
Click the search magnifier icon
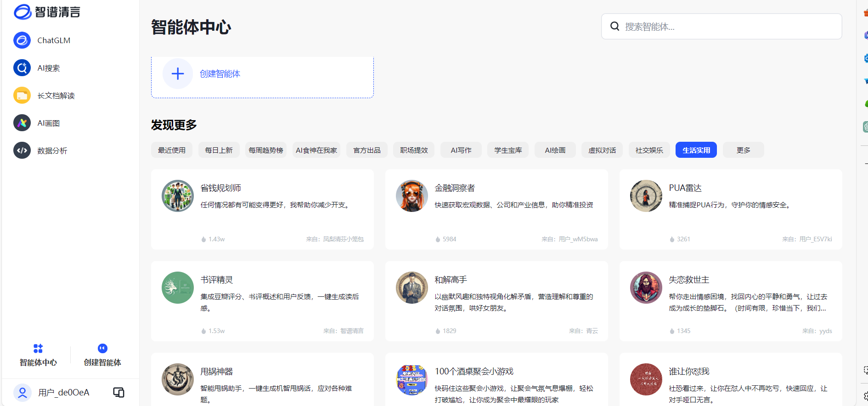[x=614, y=26]
